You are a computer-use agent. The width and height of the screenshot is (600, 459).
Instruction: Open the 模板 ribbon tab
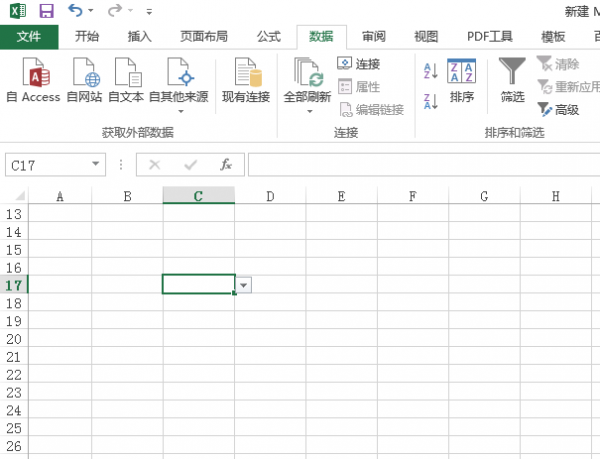(553, 37)
